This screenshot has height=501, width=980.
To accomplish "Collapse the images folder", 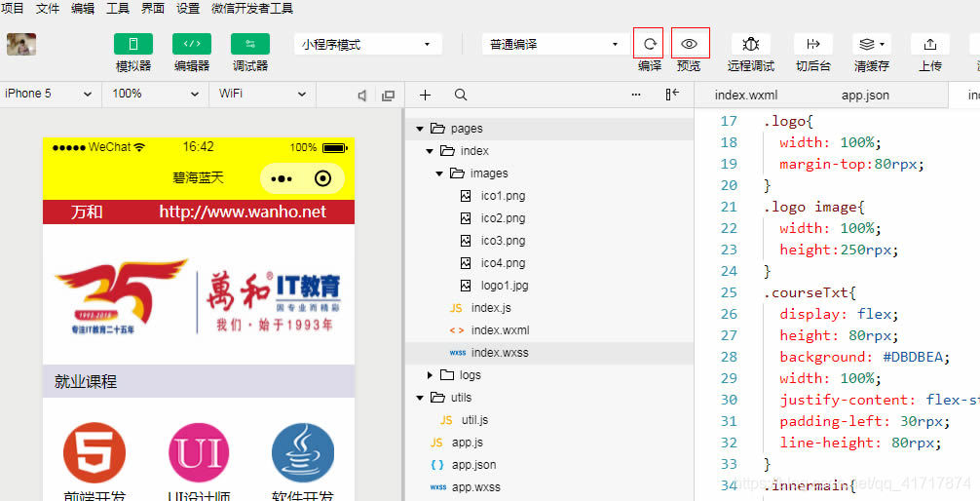I will click(439, 173).
